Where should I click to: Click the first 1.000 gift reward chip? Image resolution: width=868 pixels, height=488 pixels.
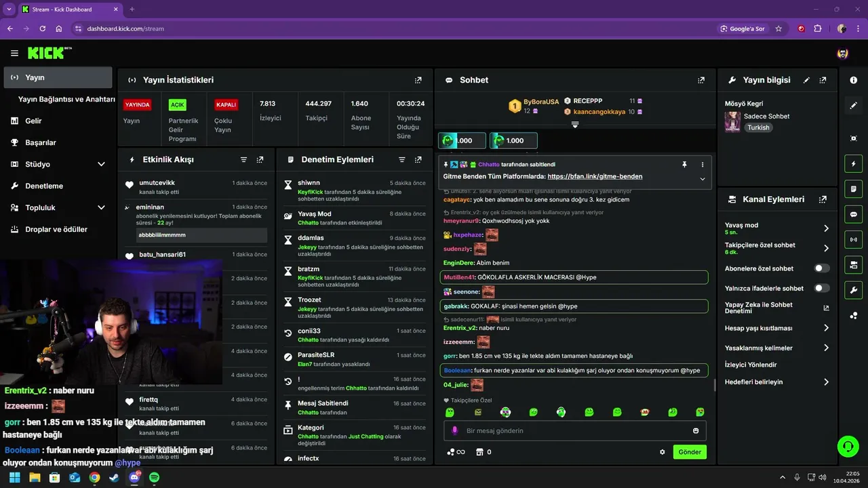click(462, 140)
